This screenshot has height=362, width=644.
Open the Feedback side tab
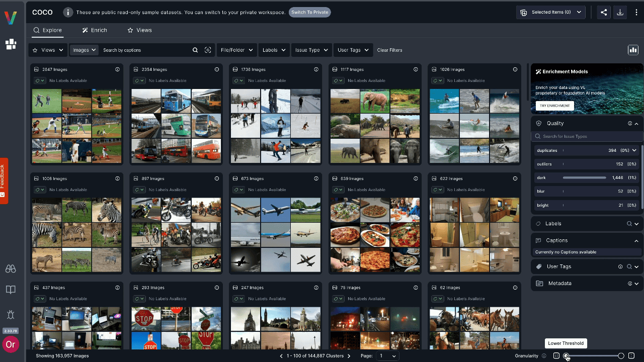point(4,181)
